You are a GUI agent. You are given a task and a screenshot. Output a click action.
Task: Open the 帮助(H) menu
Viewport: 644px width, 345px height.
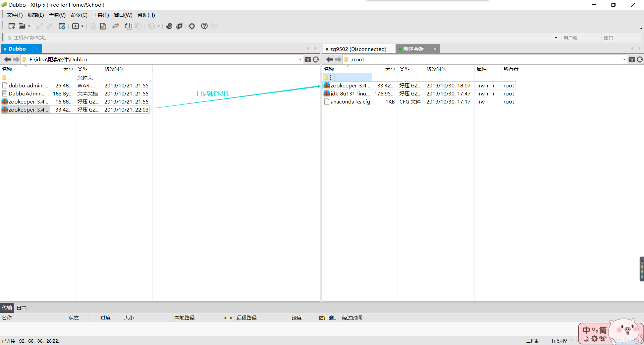point(146,15)
